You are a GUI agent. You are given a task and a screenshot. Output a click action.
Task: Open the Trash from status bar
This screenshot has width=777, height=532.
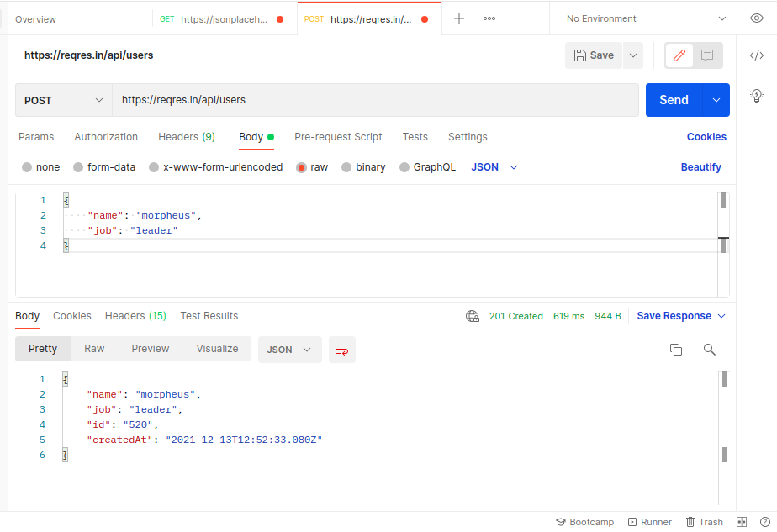(x=704, y=522)
